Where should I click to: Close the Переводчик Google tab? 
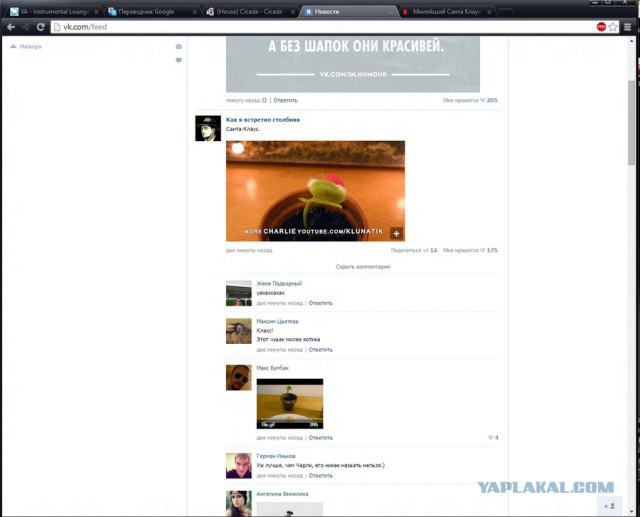point(194,12)
